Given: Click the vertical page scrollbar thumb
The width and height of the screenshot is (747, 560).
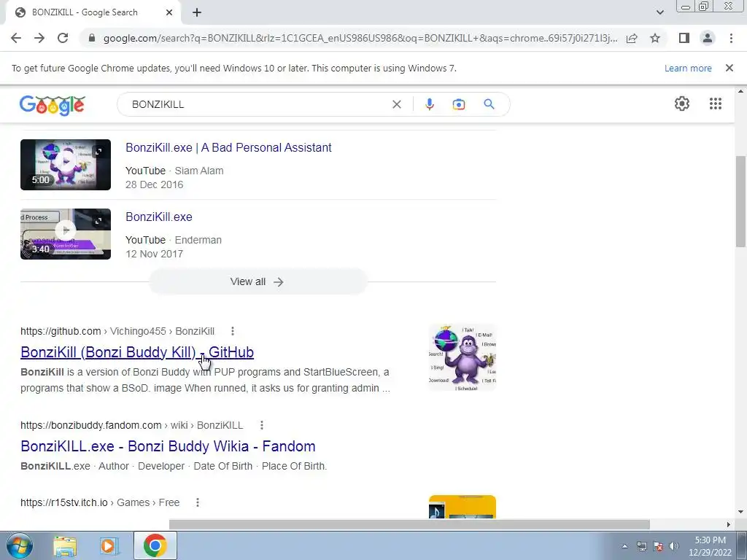Looking at the screenshot, I should [x=741, y=201].
